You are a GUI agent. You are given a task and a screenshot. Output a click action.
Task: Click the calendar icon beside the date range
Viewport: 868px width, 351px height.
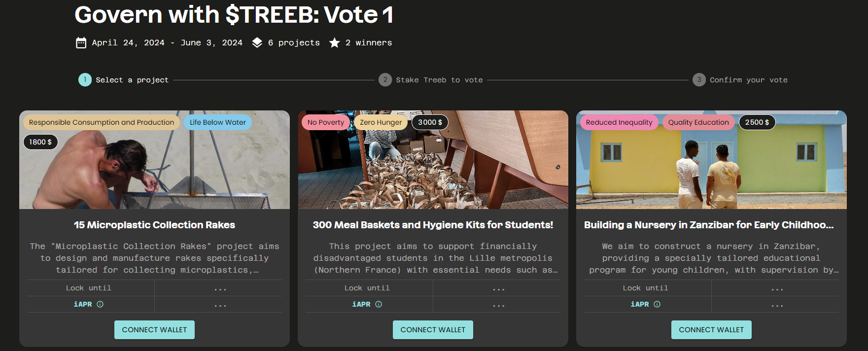tap(81, 43)
